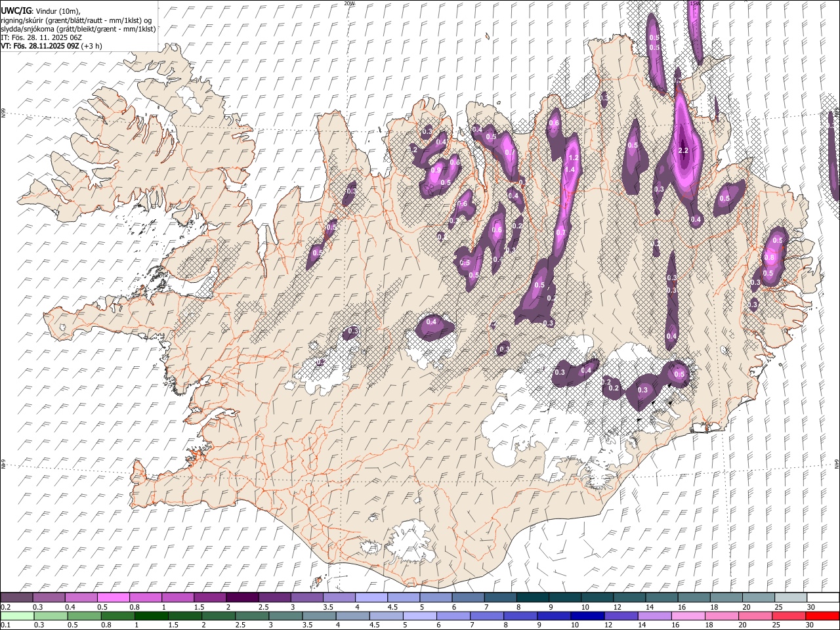Click the "0.2" label in the top legend row

tap(6, 607)
